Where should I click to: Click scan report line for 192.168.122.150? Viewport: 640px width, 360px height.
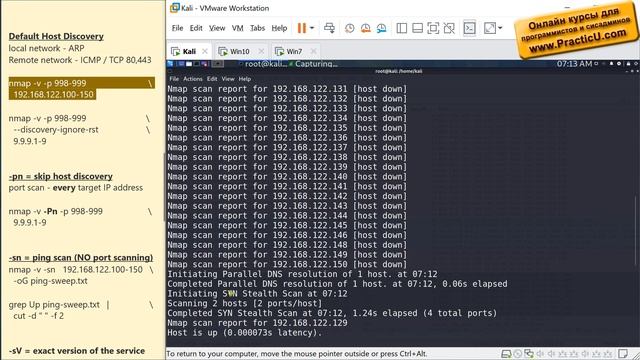point(287,264)
